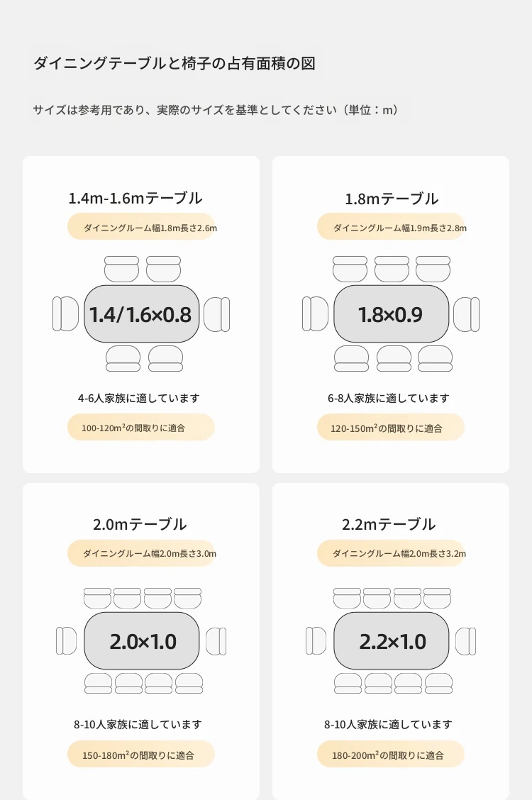532x800 pixels.
Task: Click the 1.4m-1.6mテーブル heading
Action: pos(135,198)
